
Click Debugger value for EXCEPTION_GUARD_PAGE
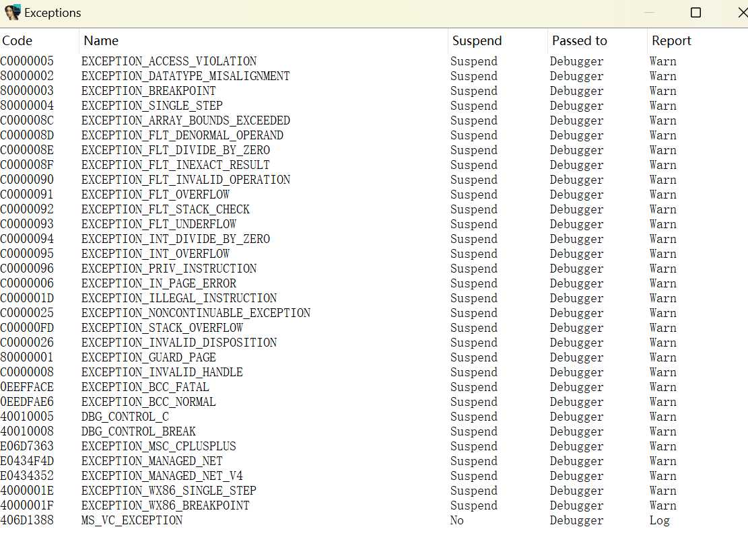coord(576,357)
